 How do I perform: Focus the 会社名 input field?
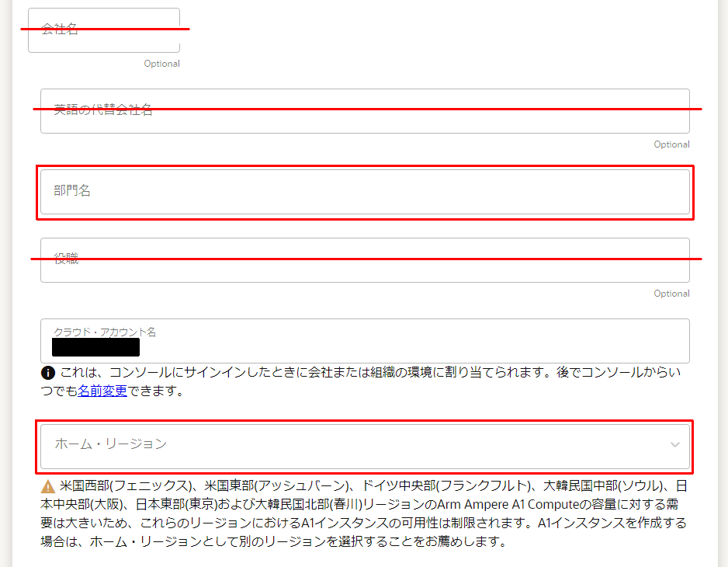pos(104,30)
